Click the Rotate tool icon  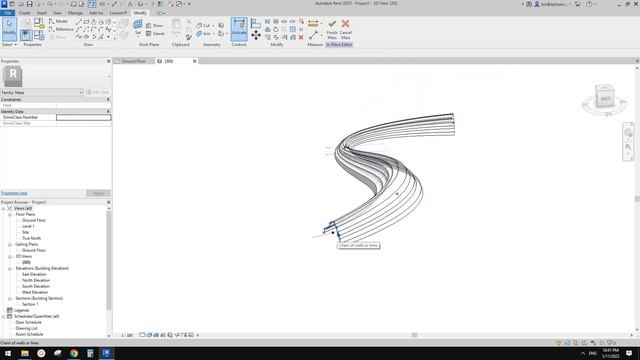(x=276, y=29)
